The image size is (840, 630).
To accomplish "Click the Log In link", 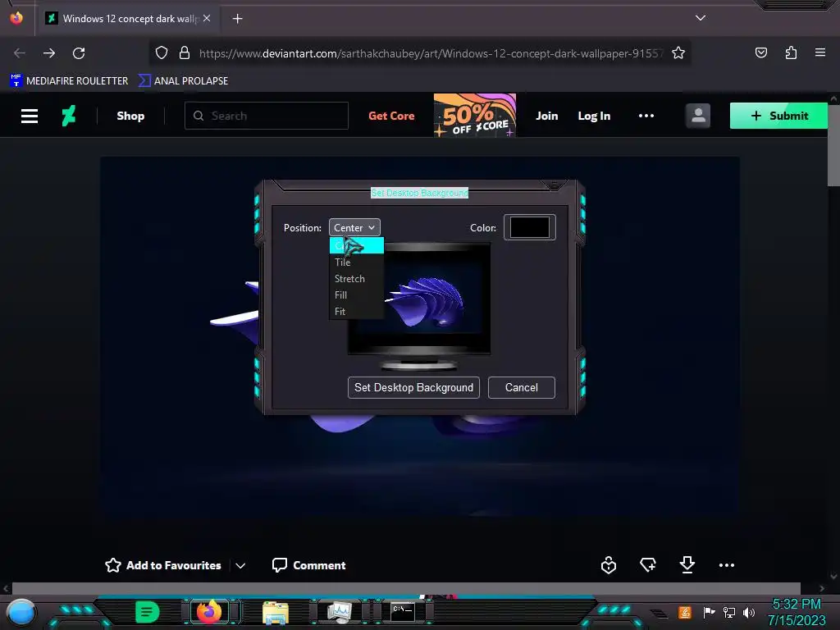I will (x=594, y=116).
